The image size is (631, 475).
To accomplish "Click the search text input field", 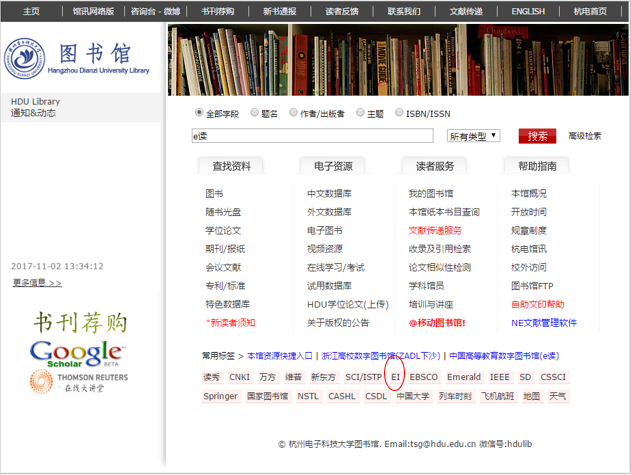I will pos(312,136).
